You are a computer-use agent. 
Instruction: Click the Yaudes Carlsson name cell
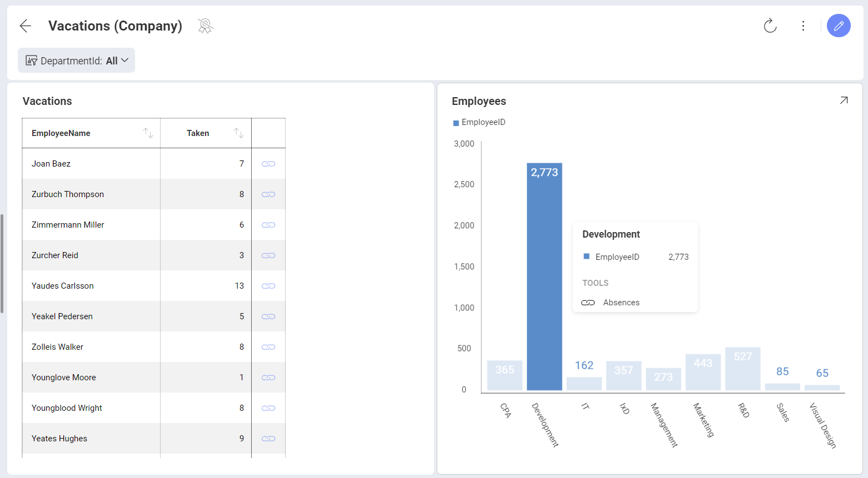point(91,286)
